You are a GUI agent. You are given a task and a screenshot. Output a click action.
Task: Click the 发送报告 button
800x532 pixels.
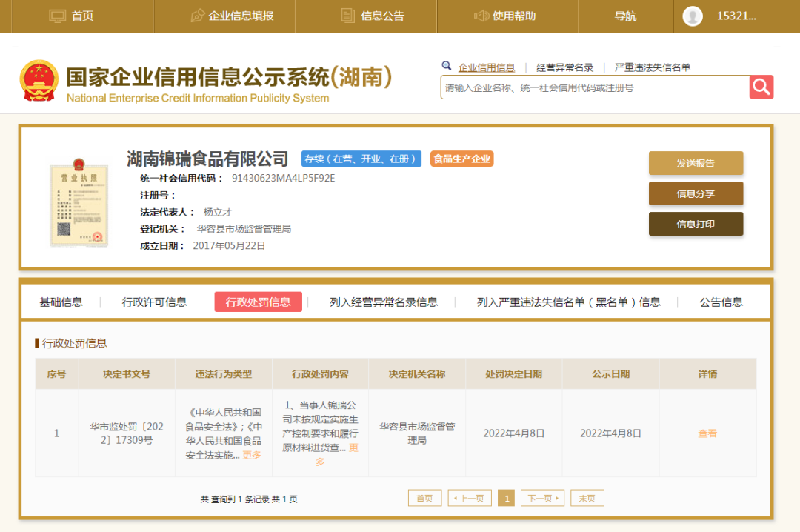click(696, 163)
